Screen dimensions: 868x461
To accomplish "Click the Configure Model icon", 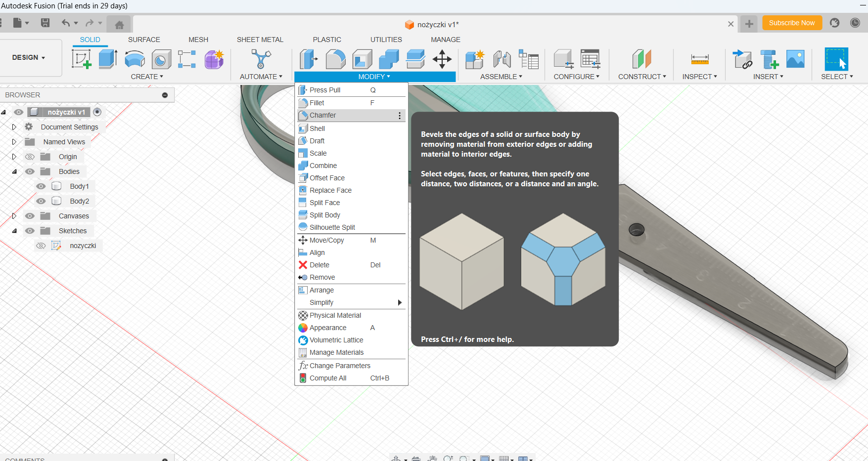I will tap(563, 59).
